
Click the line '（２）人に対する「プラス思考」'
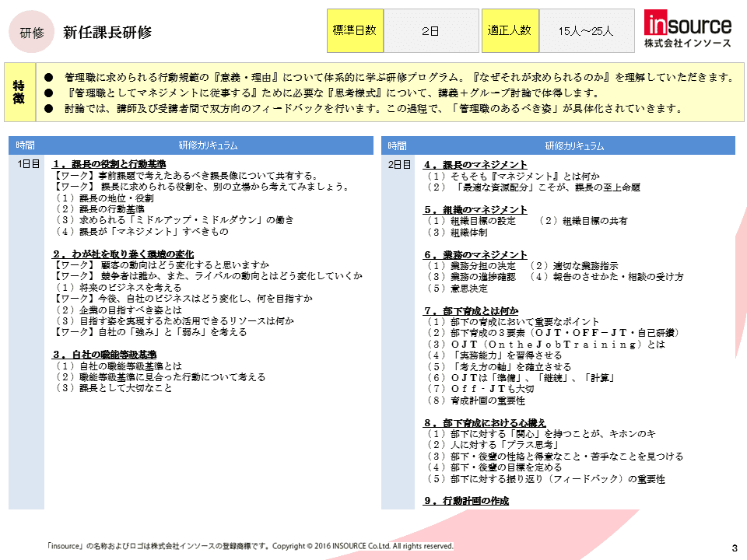pyautogui.click(x=492, y=445)
